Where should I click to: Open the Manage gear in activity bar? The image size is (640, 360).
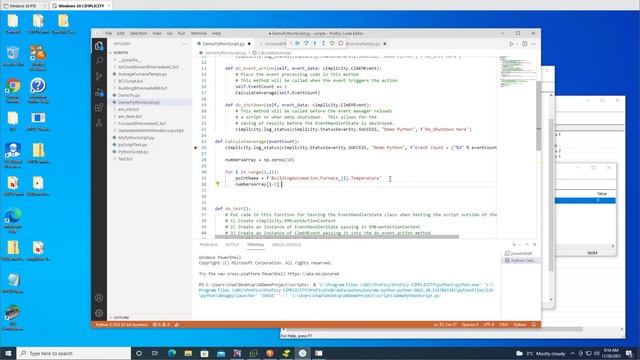coord(99,313)
